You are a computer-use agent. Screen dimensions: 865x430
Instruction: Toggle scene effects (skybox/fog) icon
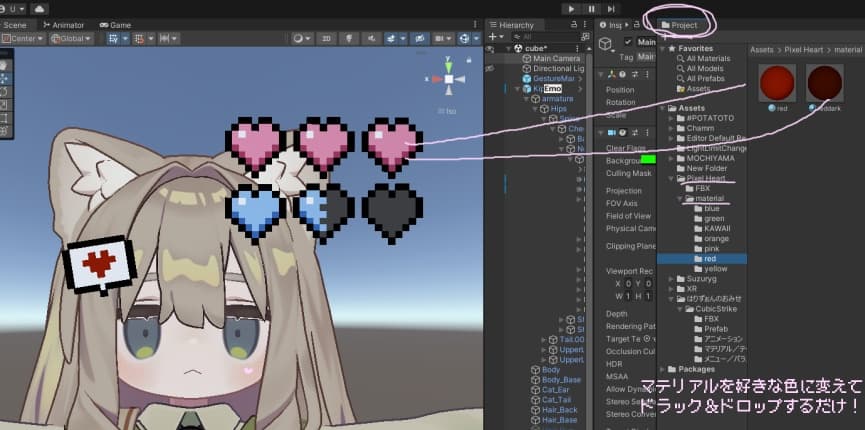tap(391, 39)
